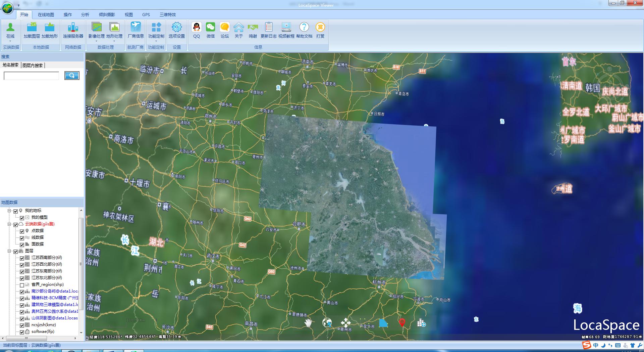Open the 连接服务器 connect server tool

pyautogui.click(x=73, y=27)
